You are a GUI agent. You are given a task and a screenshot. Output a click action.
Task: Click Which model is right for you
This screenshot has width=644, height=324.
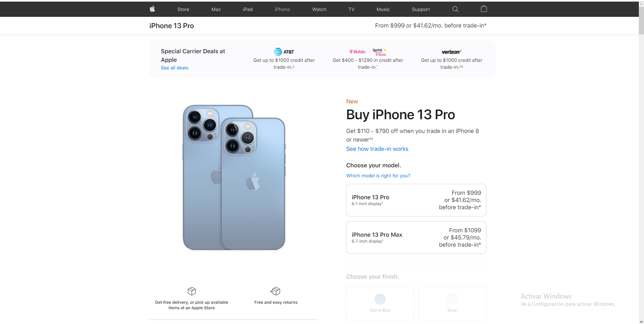(378, 176)
